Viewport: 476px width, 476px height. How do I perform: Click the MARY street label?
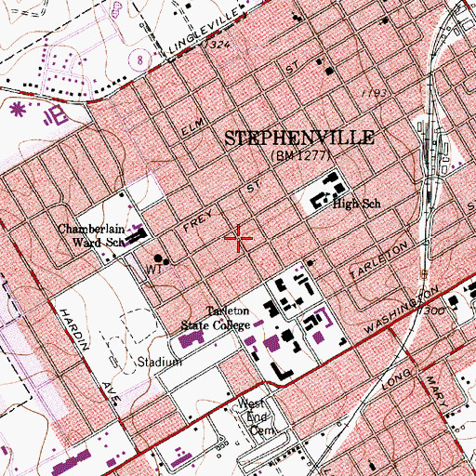437,391
